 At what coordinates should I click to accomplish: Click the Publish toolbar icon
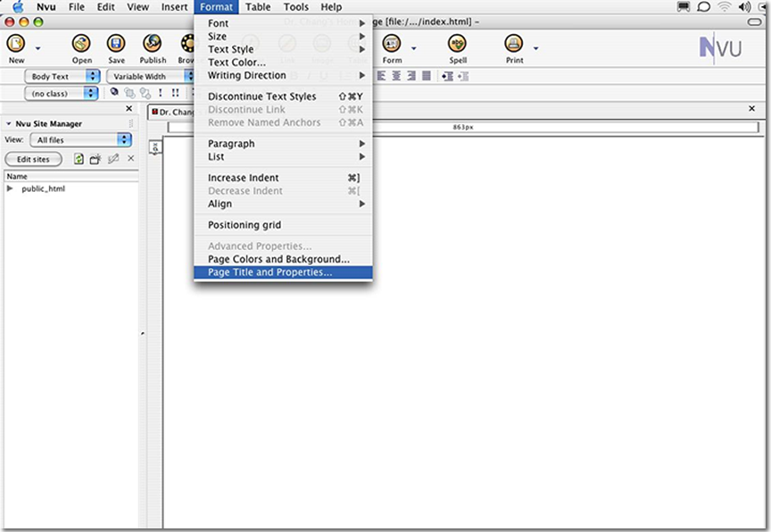[x=153, y=44]
